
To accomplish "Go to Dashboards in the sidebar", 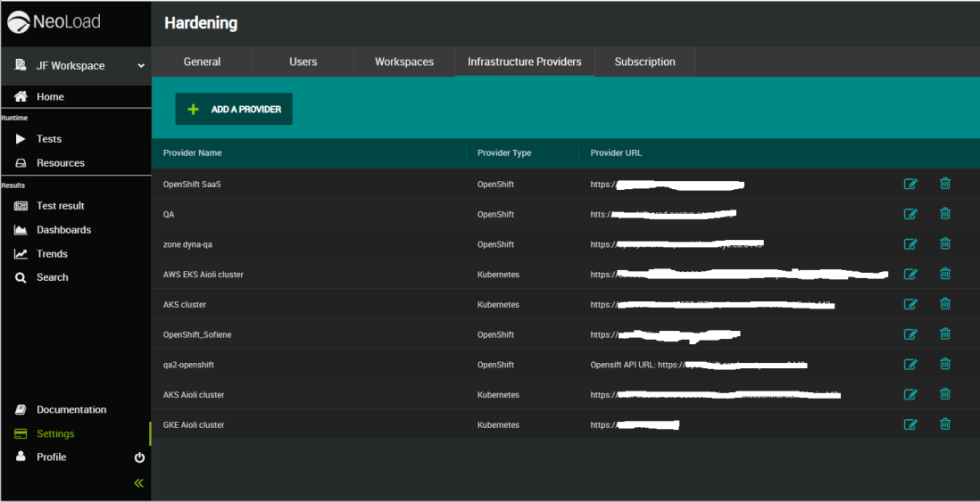I will point(63,230).
